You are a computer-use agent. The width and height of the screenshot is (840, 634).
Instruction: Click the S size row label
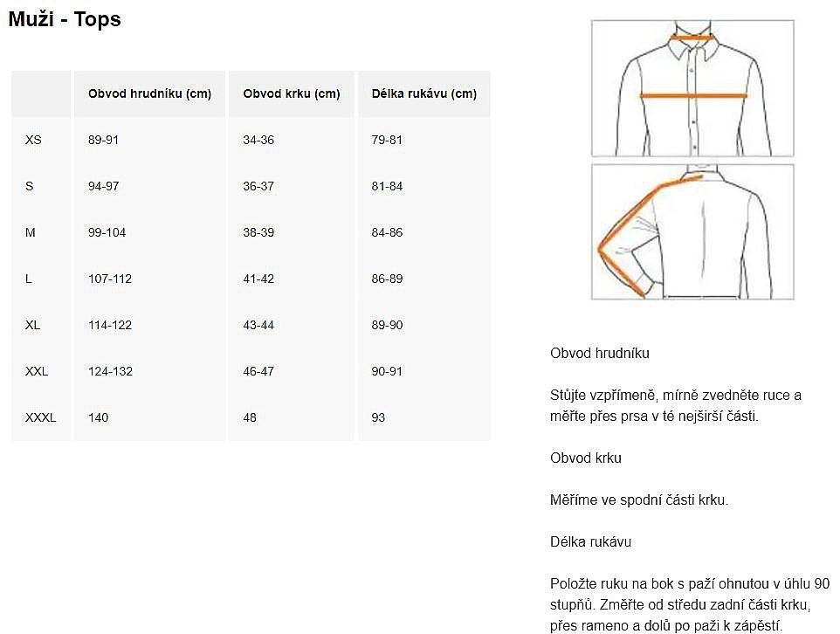[x=30, y=186]
